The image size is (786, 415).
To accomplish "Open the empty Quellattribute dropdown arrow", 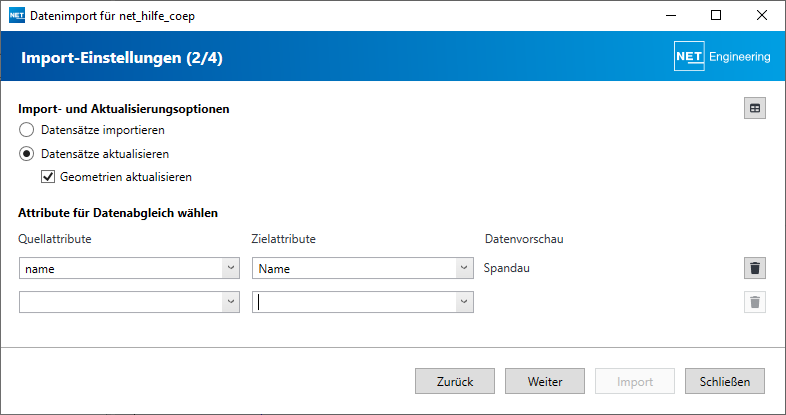I will (231, 302).
